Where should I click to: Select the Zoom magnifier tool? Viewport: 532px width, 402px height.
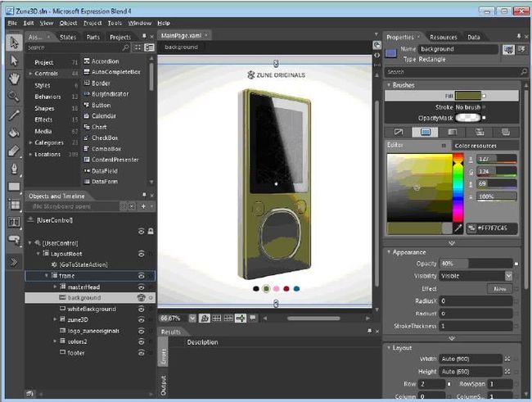(x=14, y=97)
